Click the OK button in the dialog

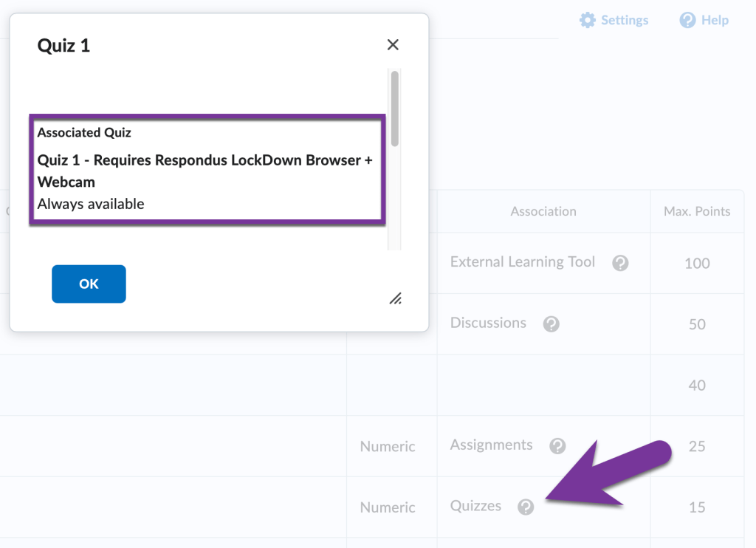(x=89, y=284)
